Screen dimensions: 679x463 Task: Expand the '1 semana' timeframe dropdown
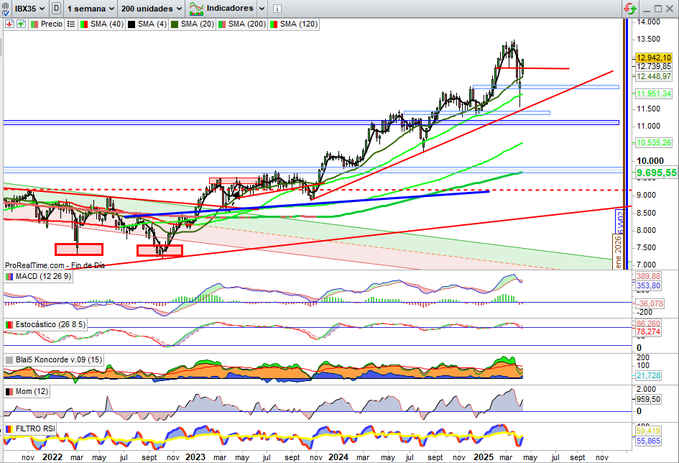pos(91,7)
